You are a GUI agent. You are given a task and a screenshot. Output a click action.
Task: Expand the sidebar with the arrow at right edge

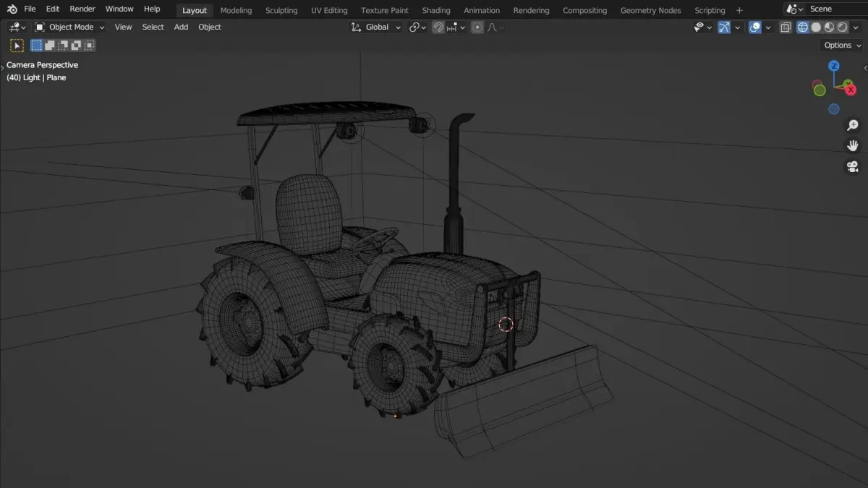click(x=864, y=67)
